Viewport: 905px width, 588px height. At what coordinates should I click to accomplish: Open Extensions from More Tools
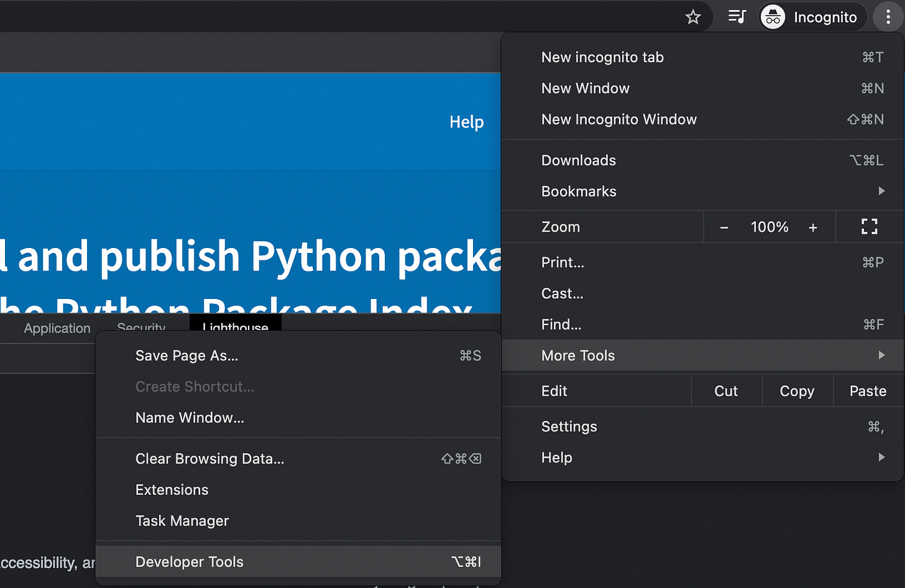pyautogui.click(x=298, y=490)
